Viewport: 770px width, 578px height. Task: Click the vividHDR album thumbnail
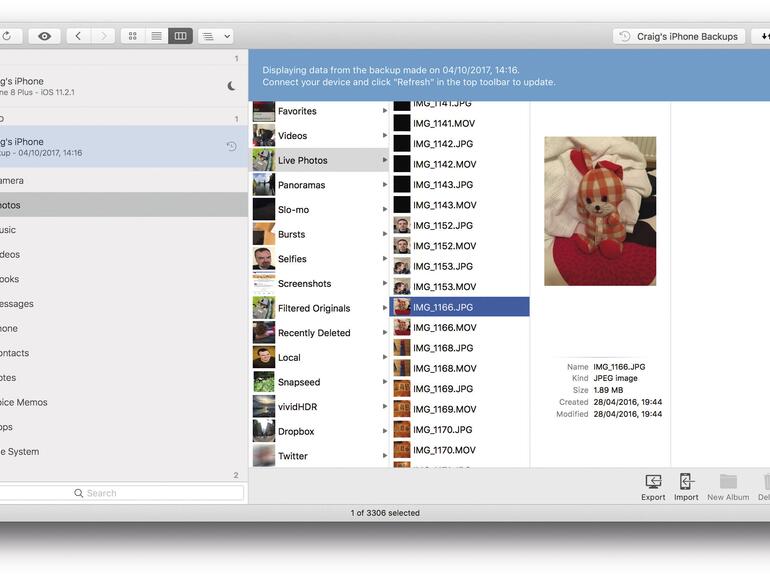pyautogui.click(x=264, y=407)
